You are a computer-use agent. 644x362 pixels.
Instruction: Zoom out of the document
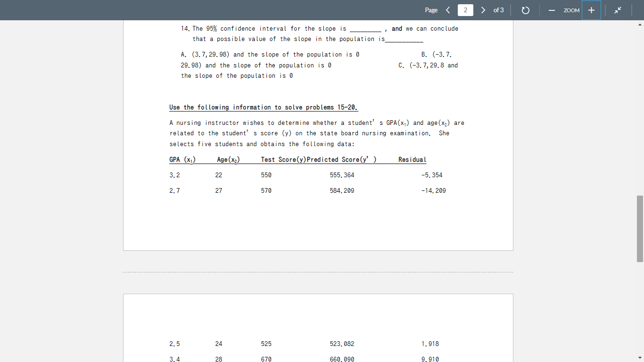coord(552,10)
